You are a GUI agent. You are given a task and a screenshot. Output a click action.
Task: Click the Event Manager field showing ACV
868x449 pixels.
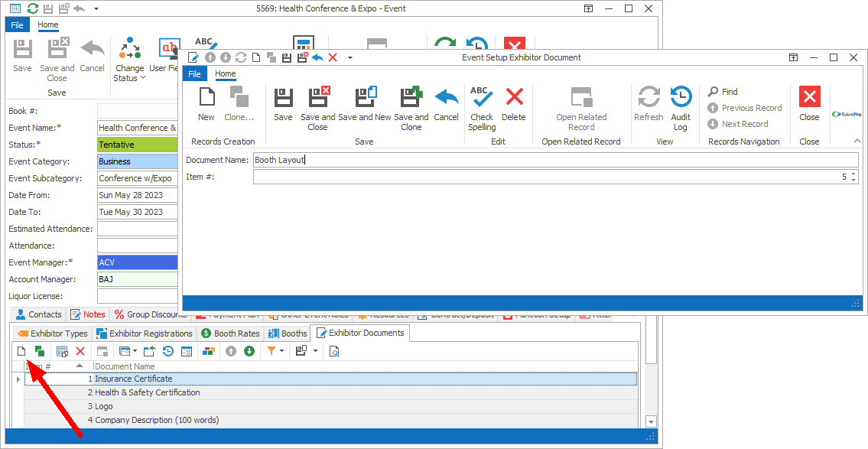(138, 262)
